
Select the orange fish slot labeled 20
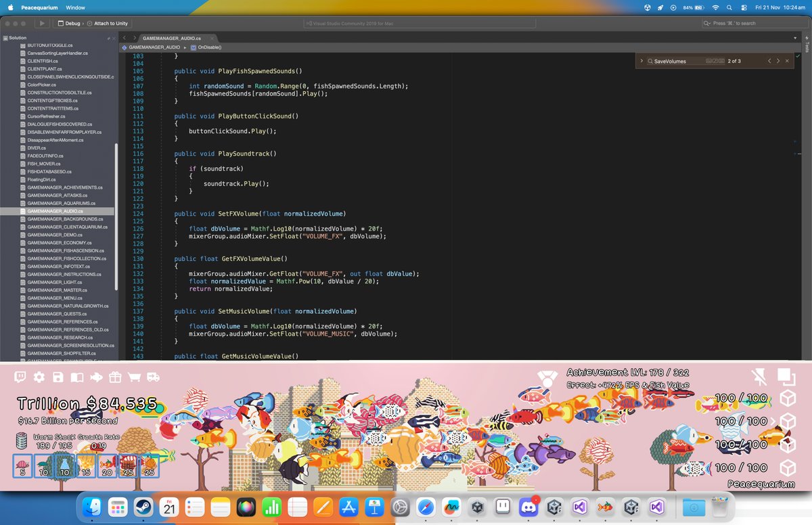(106, 465)
